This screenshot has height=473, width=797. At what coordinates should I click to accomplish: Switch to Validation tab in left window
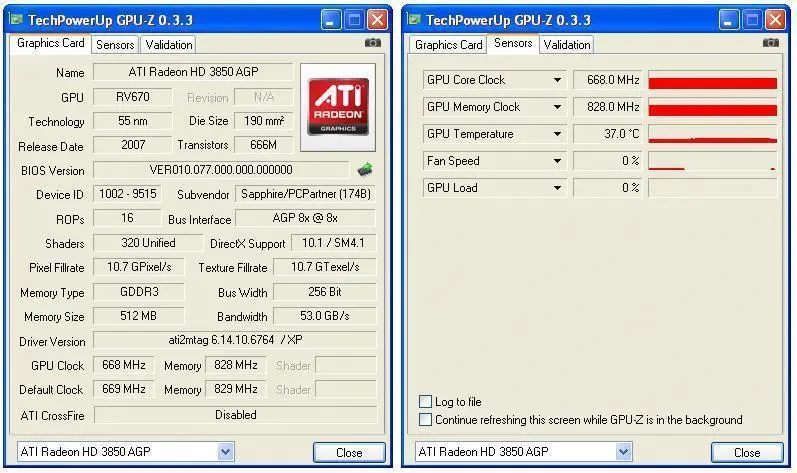click(x=169, y=45)
